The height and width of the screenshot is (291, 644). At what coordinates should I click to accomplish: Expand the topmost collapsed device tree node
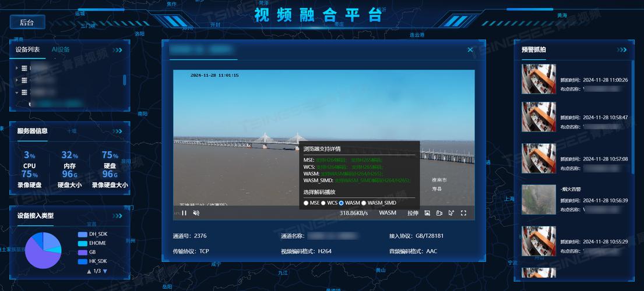coord(17,68)
